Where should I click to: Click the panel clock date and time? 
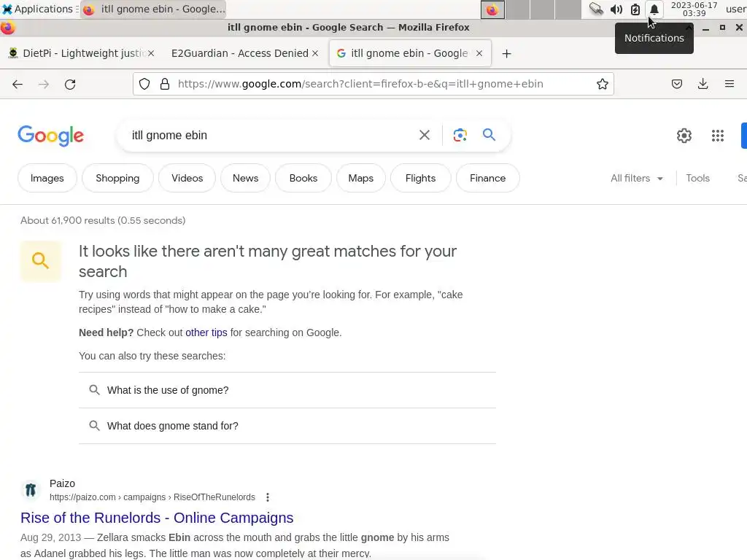[694, 9]
